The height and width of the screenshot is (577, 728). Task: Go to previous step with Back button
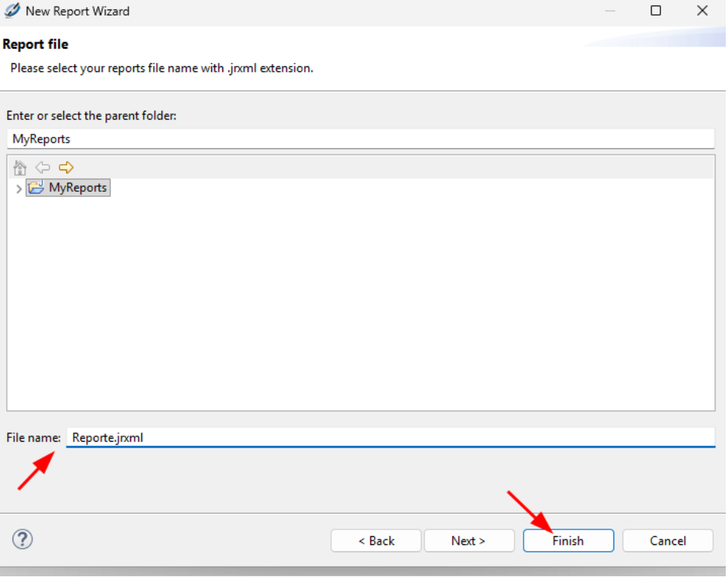tap(376, 541)
